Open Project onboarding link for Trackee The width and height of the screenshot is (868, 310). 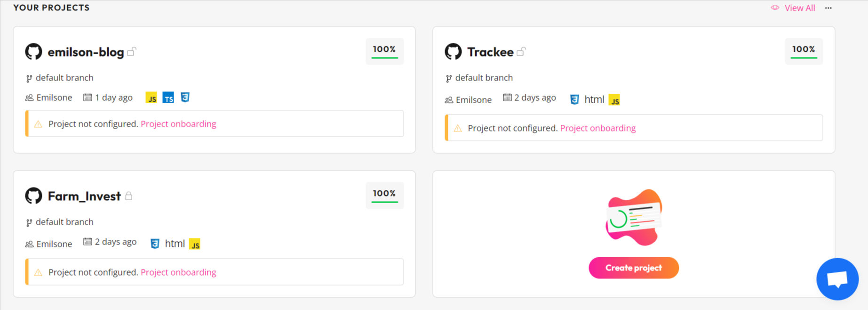point(598,128)
